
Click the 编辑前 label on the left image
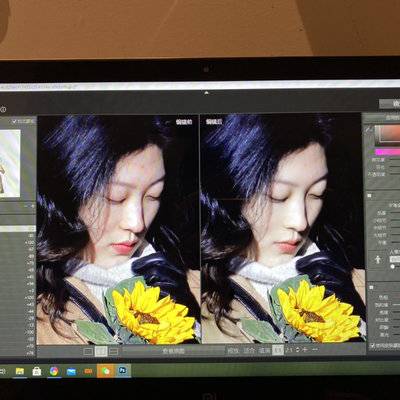pyautogui.click(x=184, y=122)
